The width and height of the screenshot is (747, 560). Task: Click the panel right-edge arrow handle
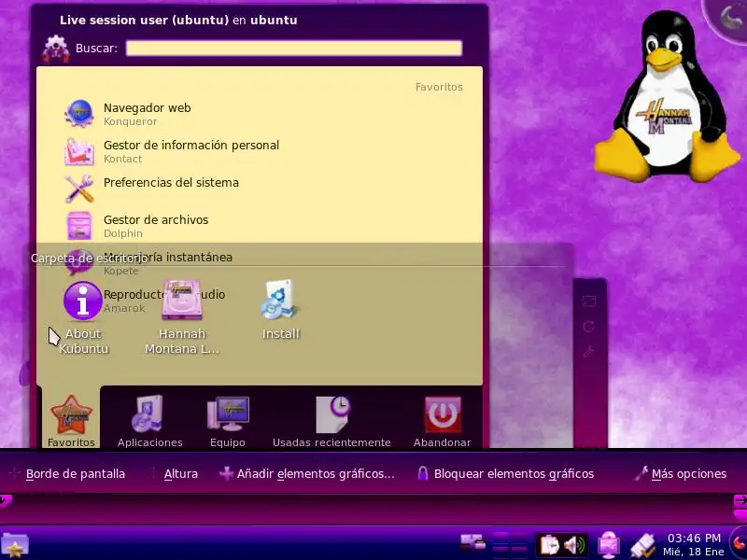point(740,501)
